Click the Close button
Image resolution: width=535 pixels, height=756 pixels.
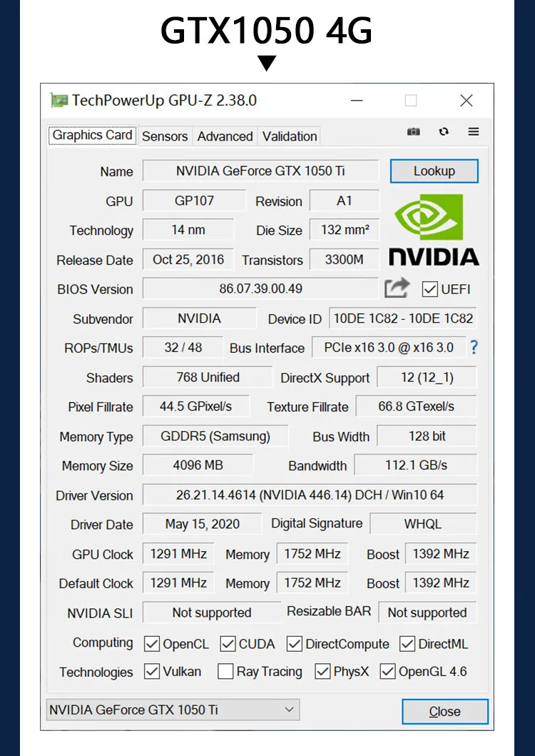point(445,712)
